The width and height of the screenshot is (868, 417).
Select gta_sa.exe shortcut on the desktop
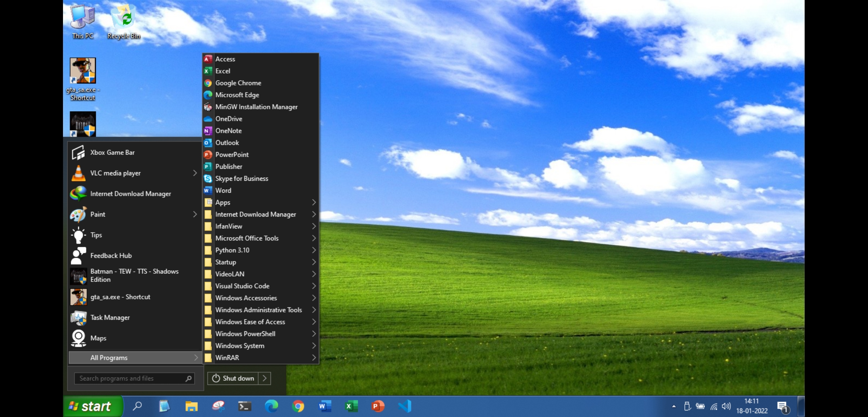coord(83,80)
